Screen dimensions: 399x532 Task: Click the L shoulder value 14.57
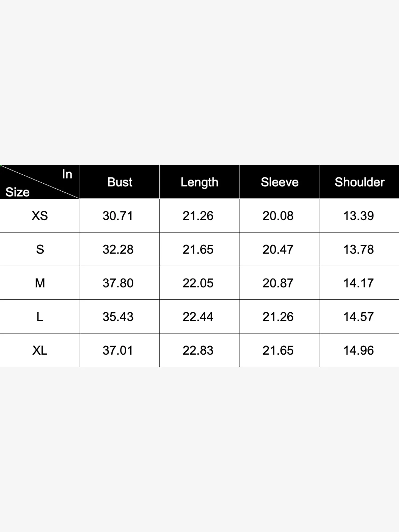[359, 317]
